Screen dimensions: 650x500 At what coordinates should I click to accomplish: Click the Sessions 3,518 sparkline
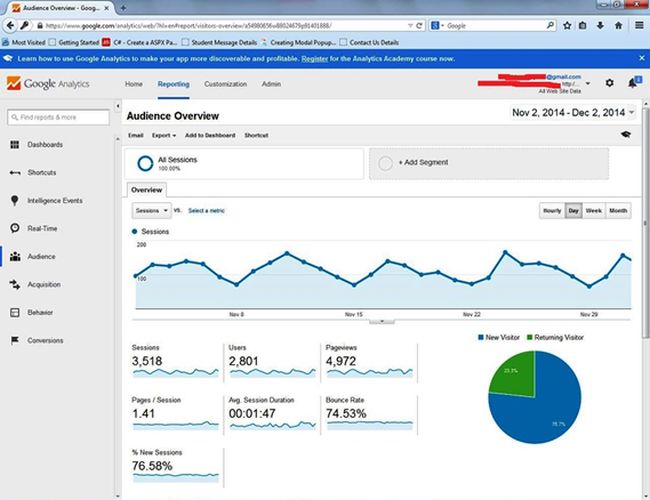click(x=176, y=372)
